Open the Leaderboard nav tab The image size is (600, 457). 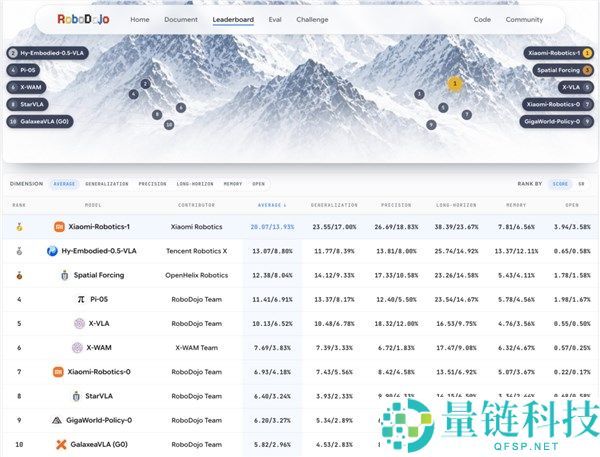click(x=233, y=20)
